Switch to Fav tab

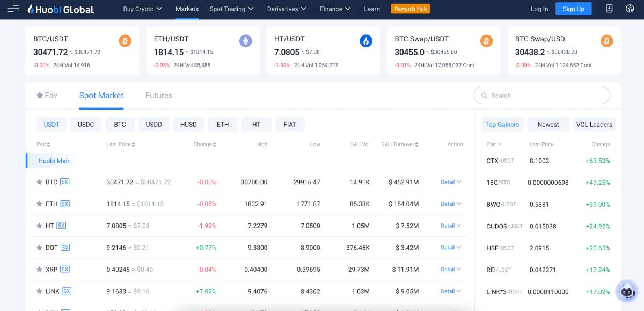(x=47, y=95)
